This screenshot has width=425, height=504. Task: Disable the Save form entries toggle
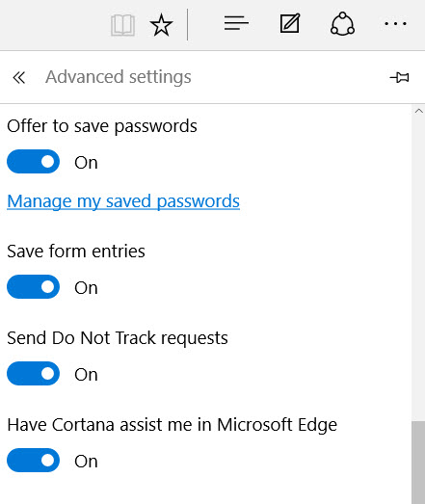coord(33,287)
